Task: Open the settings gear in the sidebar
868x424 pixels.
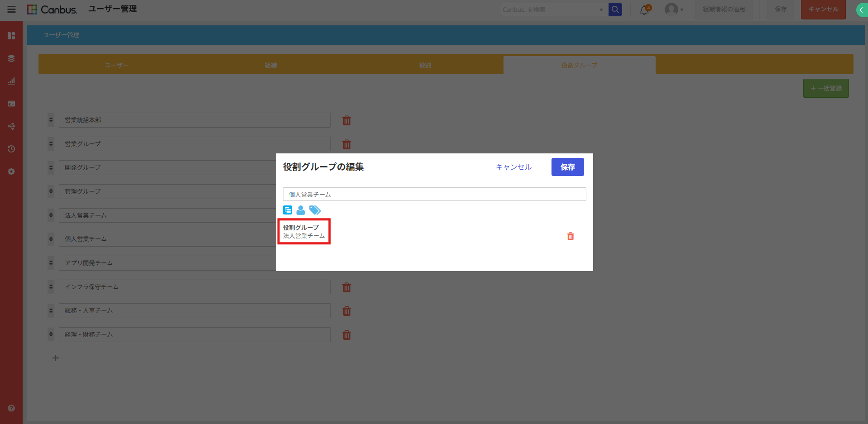Action: pyautogui.click(x=11, y=172)
